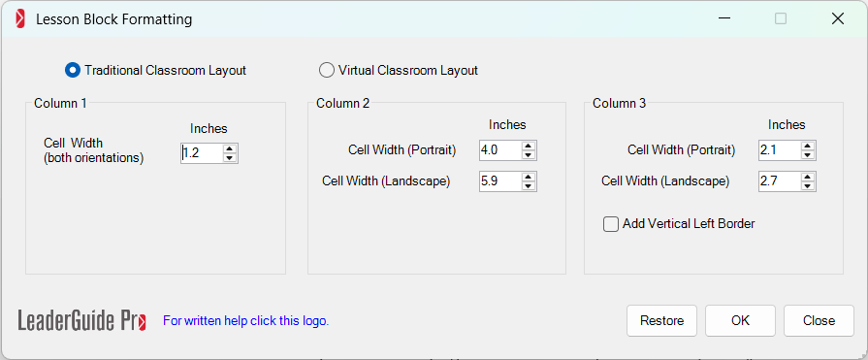Viewport: 868px width, 360px height.
Task: Close the dialog using the title bar X
Action: (x=838, y=18)
